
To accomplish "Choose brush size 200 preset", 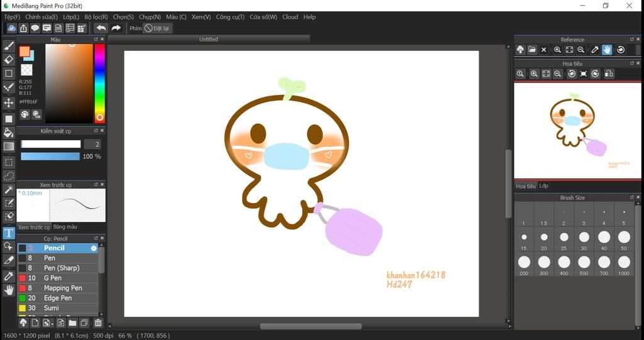I will point(524,265).
